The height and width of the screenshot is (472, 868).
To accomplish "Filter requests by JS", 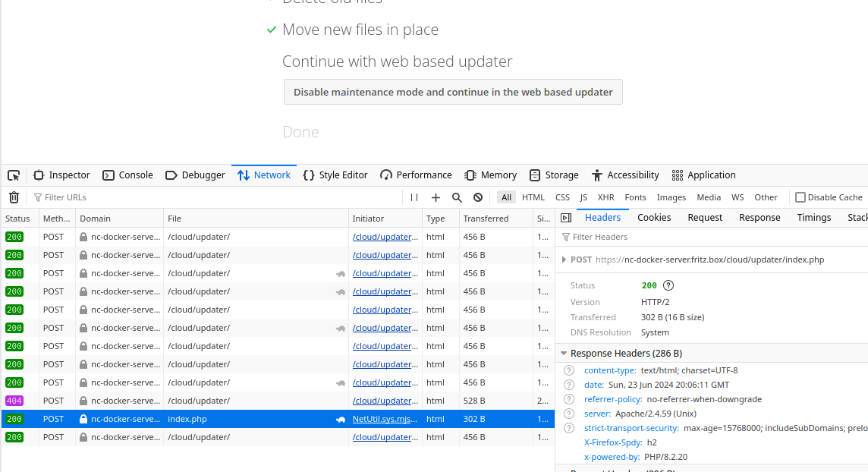I will click(583, 197).
